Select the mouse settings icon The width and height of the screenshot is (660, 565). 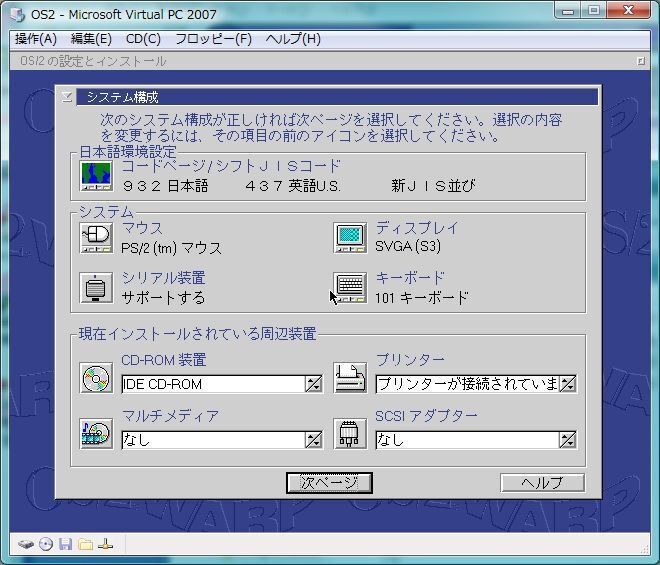(96, 238)
